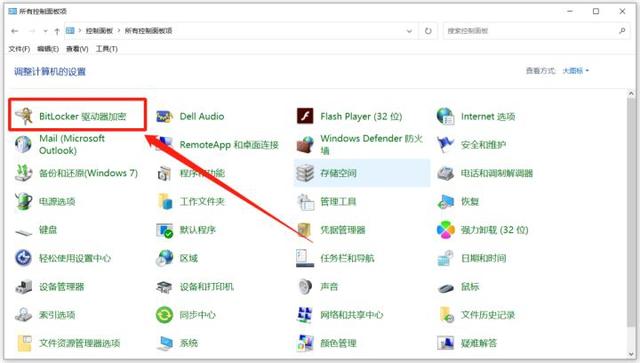The width and height of the screenshot is (640, 363).
Task: Open 系统 computer icon
Action: pos(164,343)
